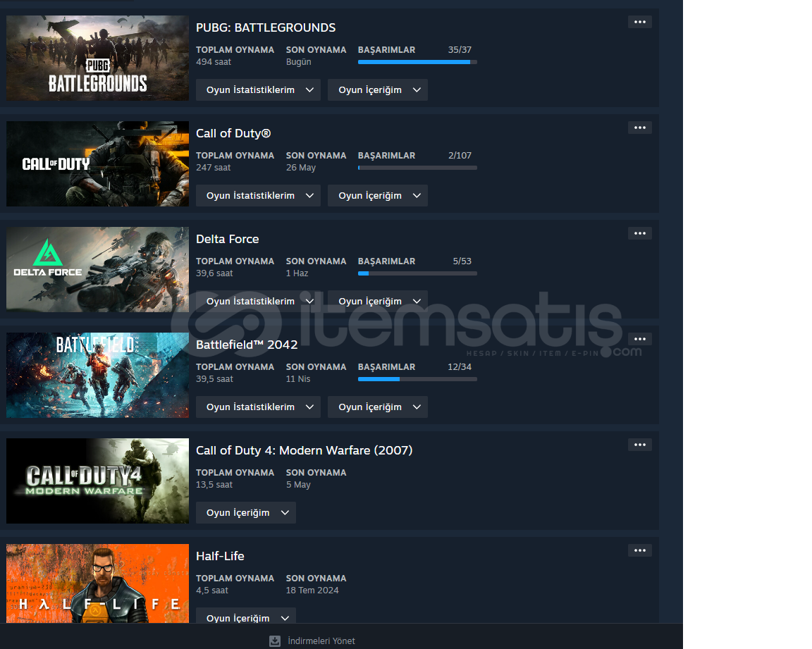Click the '494 saat' playtime text
Image resolution: width=812 pixels, height=649 pixels.
[214, 61]
